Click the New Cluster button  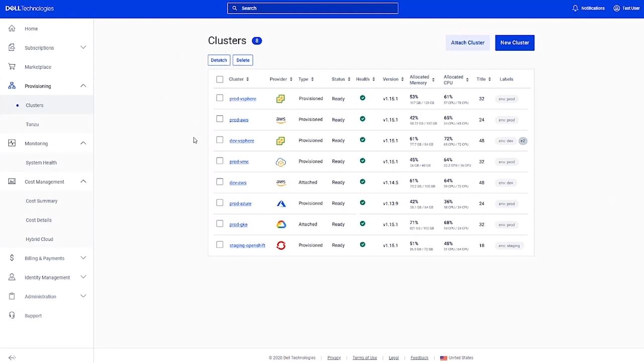pos(514,43)
